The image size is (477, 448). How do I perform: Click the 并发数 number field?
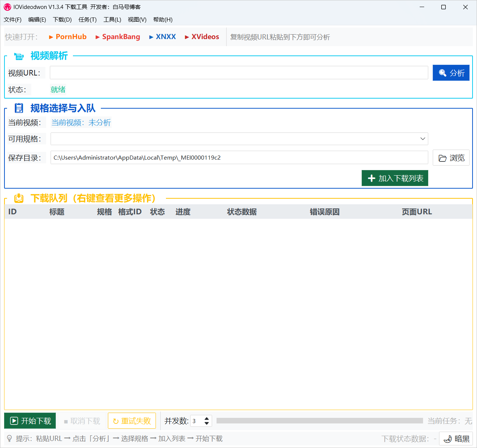tap(197, 421)
